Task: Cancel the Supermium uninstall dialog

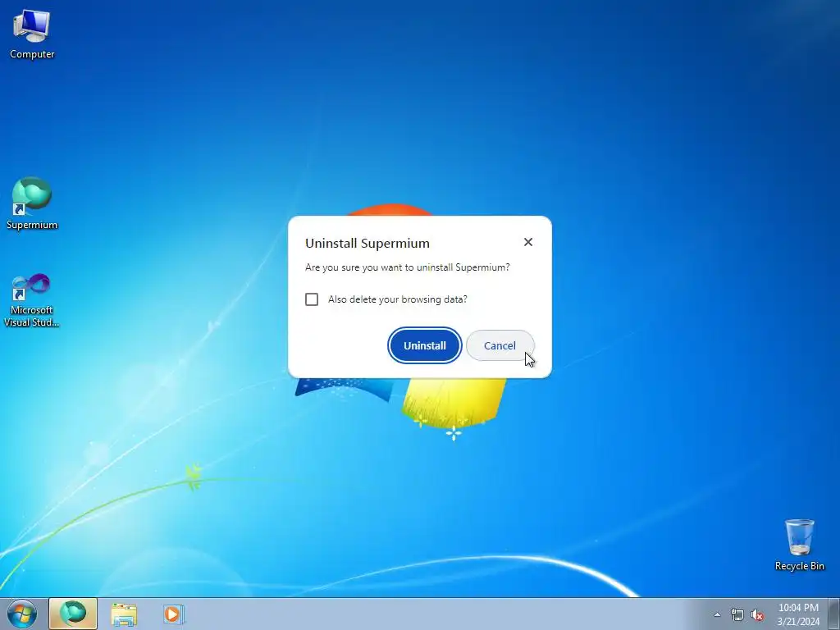Action: 500,345
